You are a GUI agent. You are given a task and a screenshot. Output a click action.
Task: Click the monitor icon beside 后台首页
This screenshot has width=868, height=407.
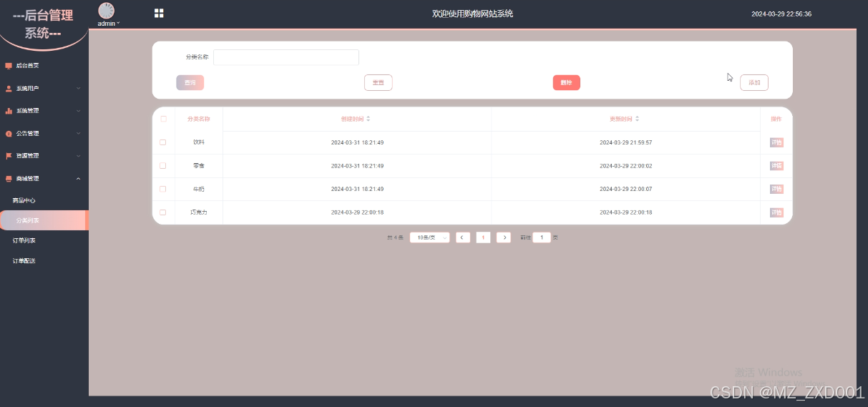click(x=9, y=66)
